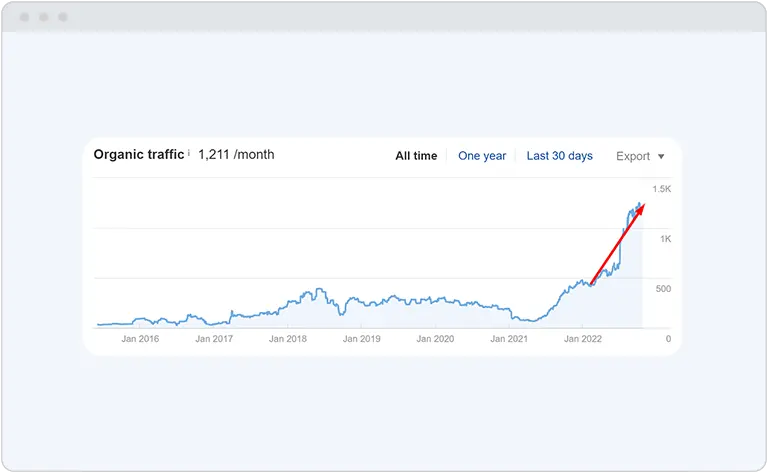The width and height of the screenshot is (768, 473).
Task: Click the Jan 2018 axis label
Action: (288, 338)
